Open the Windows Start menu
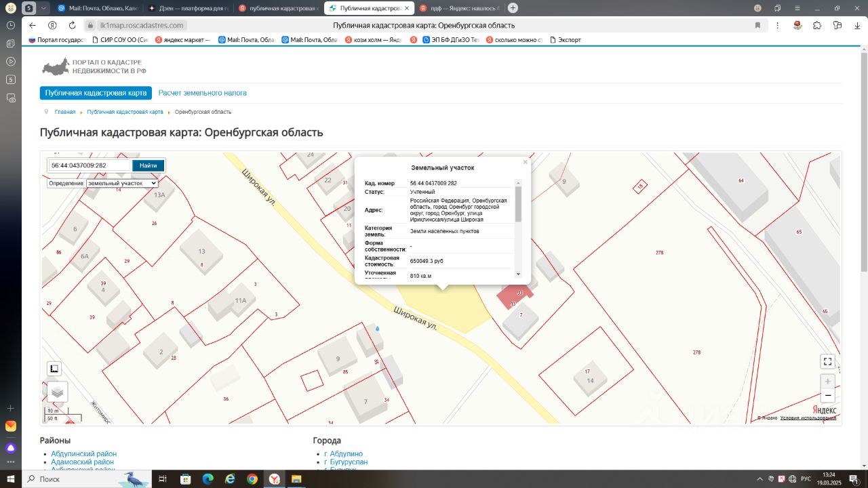Image resolution: width=868 pixels, height=488 pixels. click(11, 479)
